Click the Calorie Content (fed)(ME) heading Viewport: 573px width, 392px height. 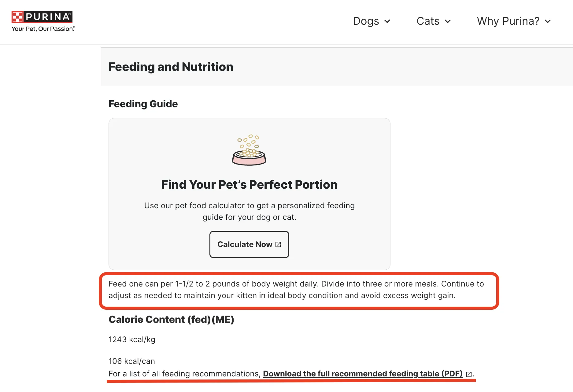point(171,320)
